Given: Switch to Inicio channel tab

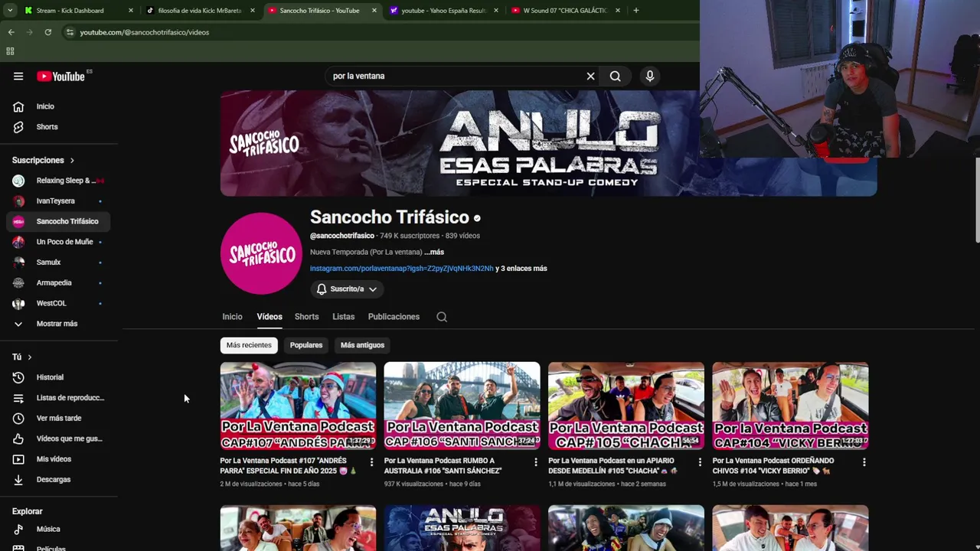Looking at the screenshot, I should (x=232, y=317).
